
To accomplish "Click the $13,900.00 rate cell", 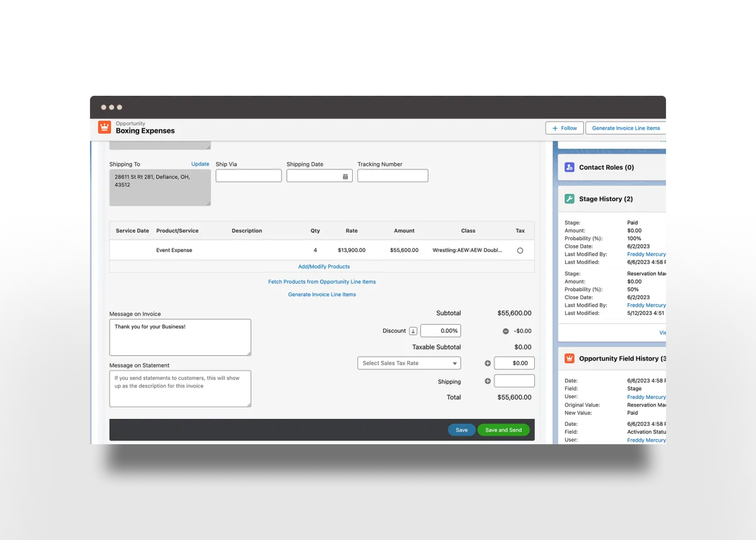I will pyautogui.click(x=352, y=250).
